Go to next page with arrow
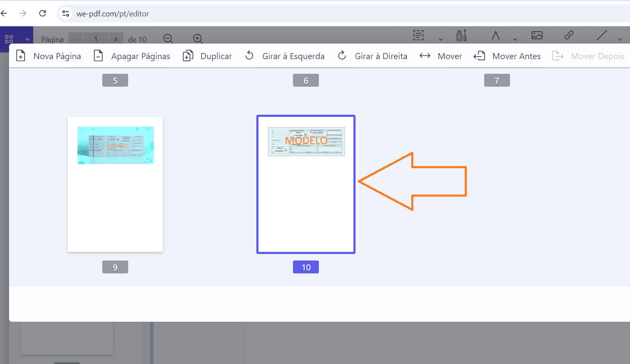This screenshot has width=630, height=364. tap(116, 39)
